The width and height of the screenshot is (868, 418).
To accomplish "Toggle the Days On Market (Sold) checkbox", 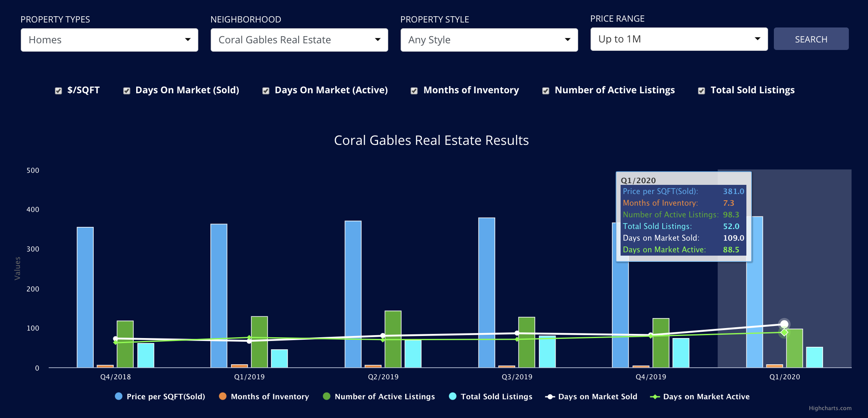I will tap(127, 91).
